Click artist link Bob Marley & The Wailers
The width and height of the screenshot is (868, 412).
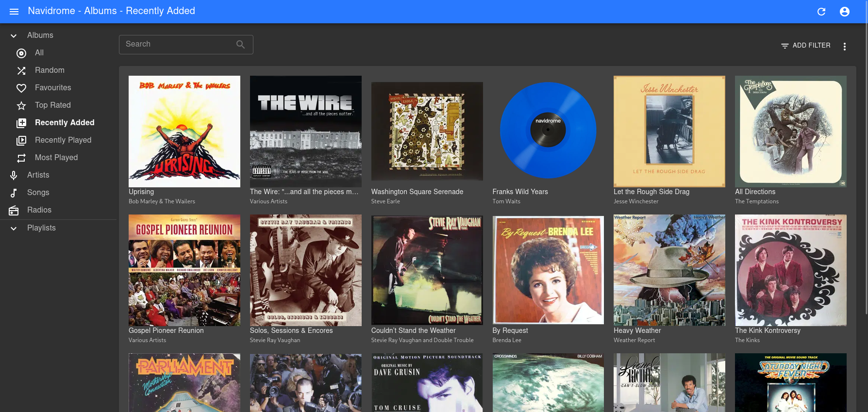[162, 201]
